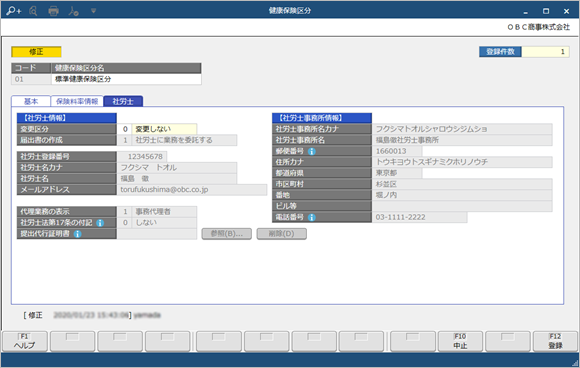Screen dimensions: 580x368
Task: Click the 社労士法第17条の付記 field しない
Action: coord(164,223)
